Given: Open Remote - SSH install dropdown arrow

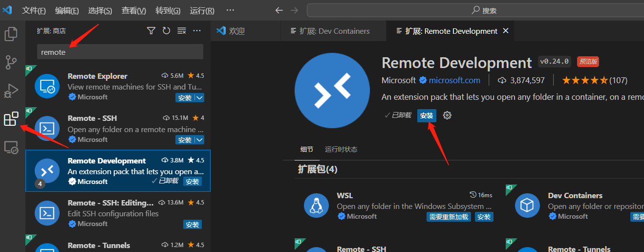Looking at the screenshot, I should click(x=199, y=140).
